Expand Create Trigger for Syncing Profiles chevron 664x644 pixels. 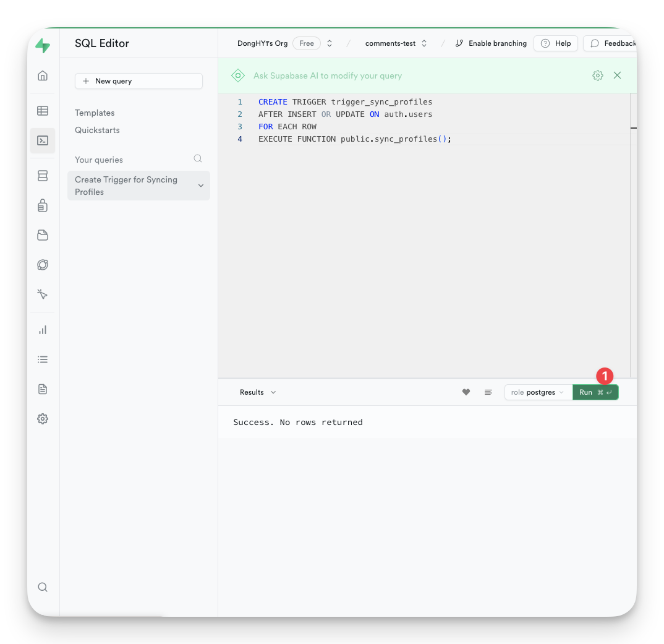click(x=200, y=186)
